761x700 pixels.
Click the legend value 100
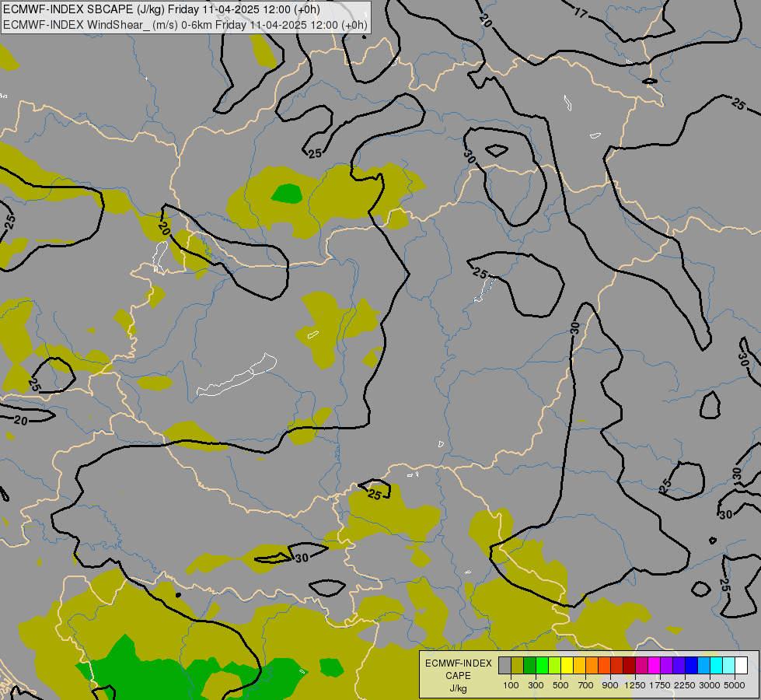click(x=511, y=685)
